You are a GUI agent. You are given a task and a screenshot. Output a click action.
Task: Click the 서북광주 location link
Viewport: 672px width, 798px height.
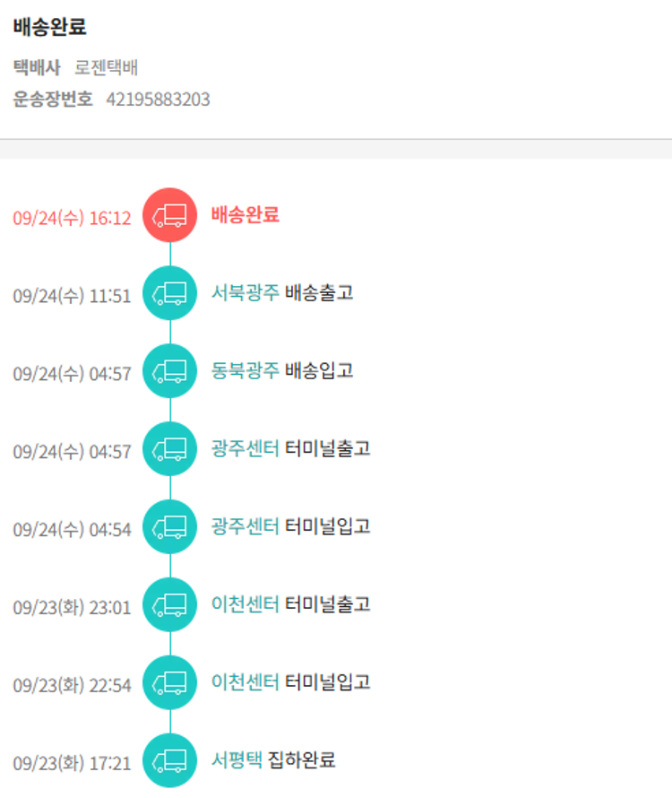click(x=245, y=293)
